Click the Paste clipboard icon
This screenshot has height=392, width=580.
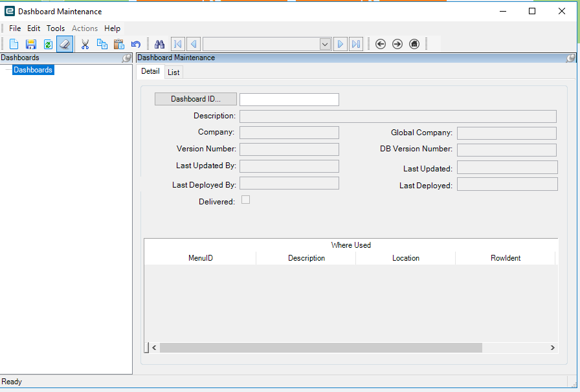coord(118,44)
